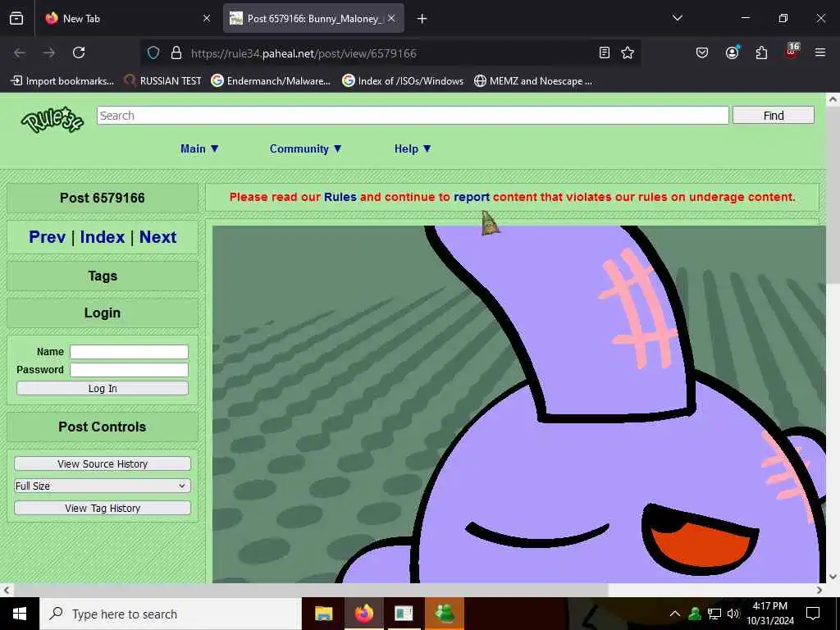840x630 pixels.
Task: Open Firefox View from the tab bar
Action: pyautogui.click(x=16, y=18)
